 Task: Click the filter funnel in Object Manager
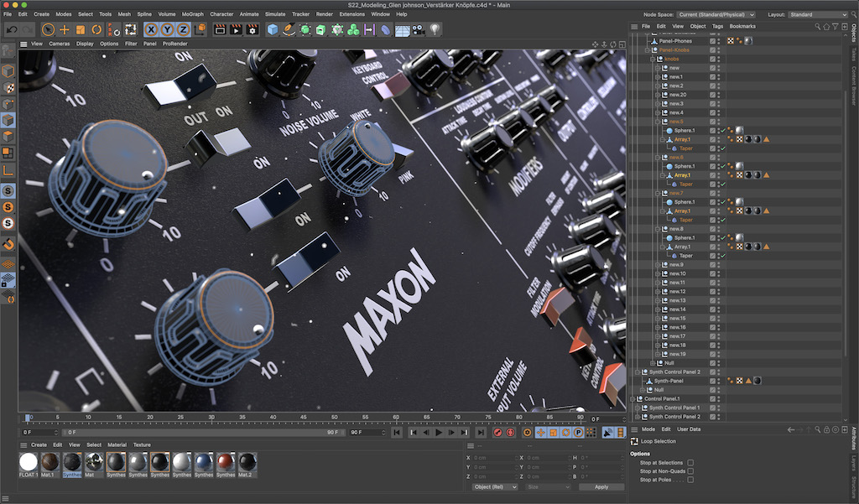click(x=835, y=26)
